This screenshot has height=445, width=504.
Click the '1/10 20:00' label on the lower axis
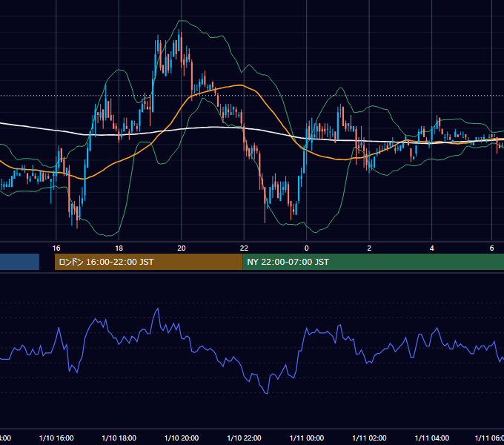[182, 438]
